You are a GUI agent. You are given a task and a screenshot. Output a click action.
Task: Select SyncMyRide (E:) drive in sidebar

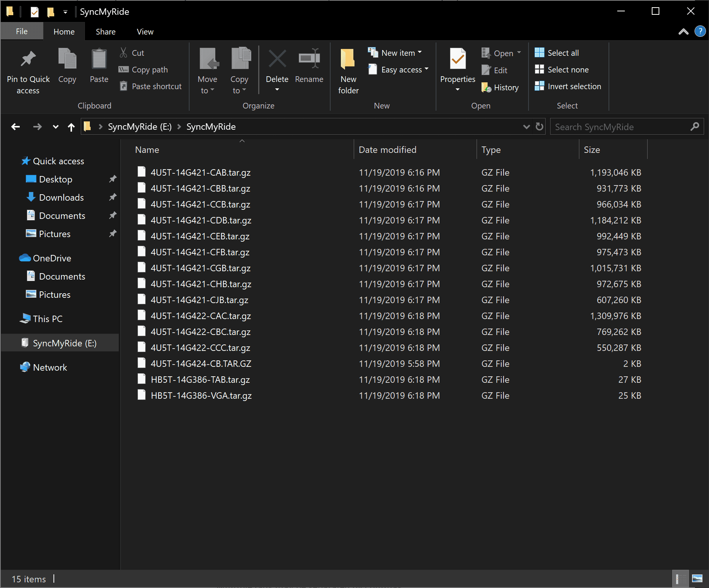[60, 343]
